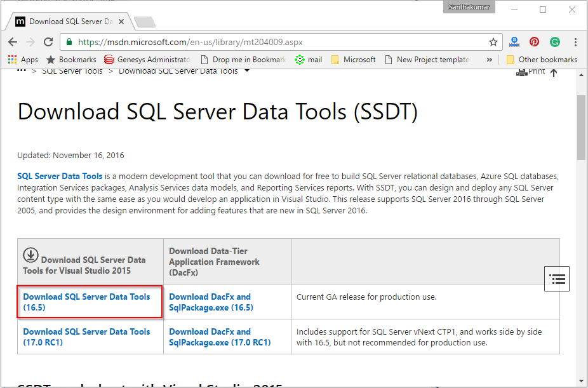Reload the current page
This screenshot has height=388, width=588.
pyautogui.click(x=48, y=42)
